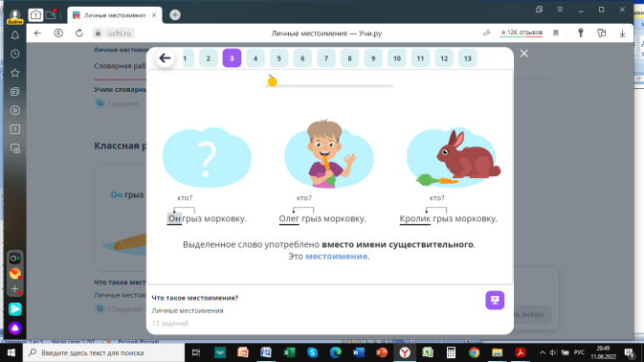Image resolution: width=644 pixels, height=362 pixels.
Task: Open the browser hamburger menu
Action: tap(560, 10)
